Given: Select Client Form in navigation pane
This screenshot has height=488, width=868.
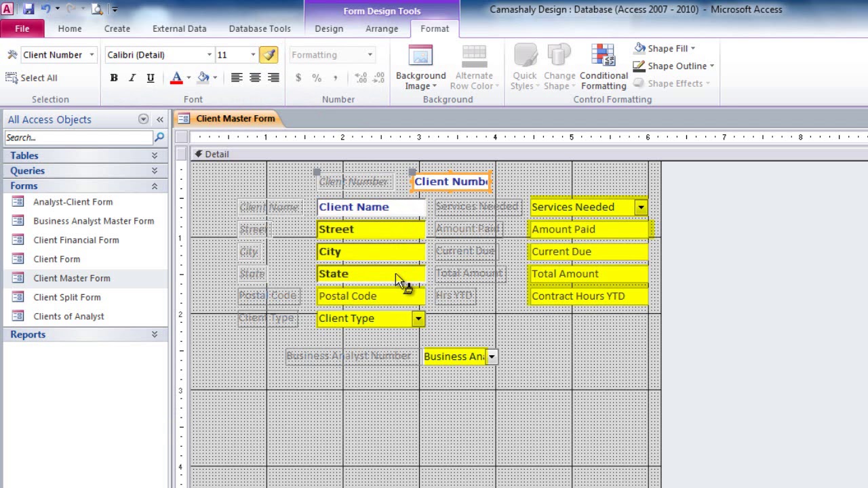Looking at the screenshot, I should [57, 259].
